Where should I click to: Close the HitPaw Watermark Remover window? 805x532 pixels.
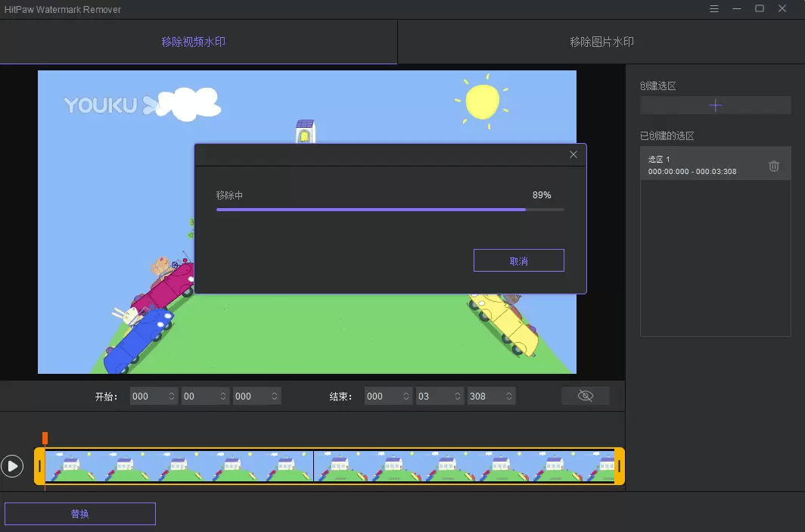coord(782,9)
